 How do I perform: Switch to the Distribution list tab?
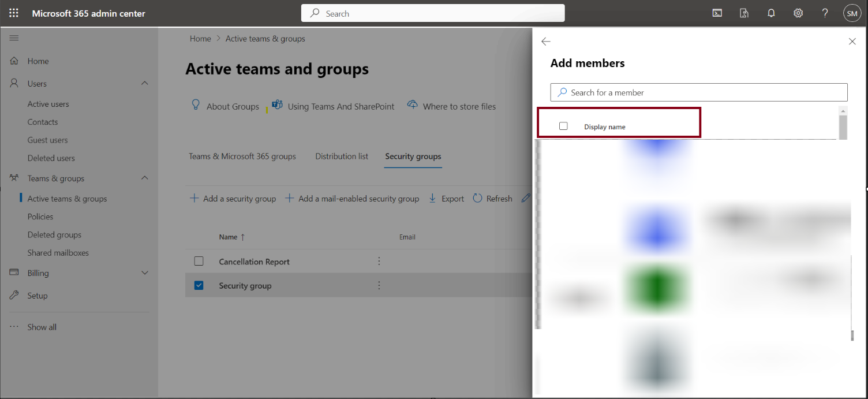point(342,156)
